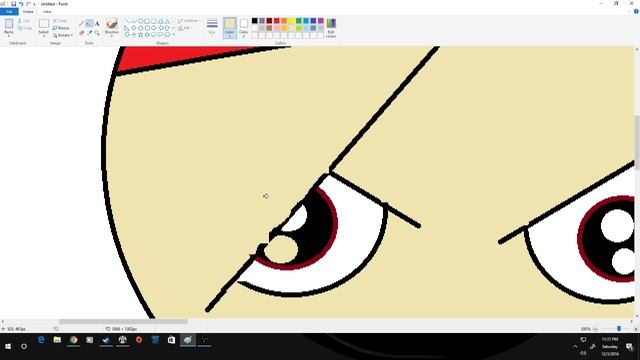The width and height of the screenshot is (640, 360).
Task: Expand the Brushes dropdown arrow
Action: (112, 36)
